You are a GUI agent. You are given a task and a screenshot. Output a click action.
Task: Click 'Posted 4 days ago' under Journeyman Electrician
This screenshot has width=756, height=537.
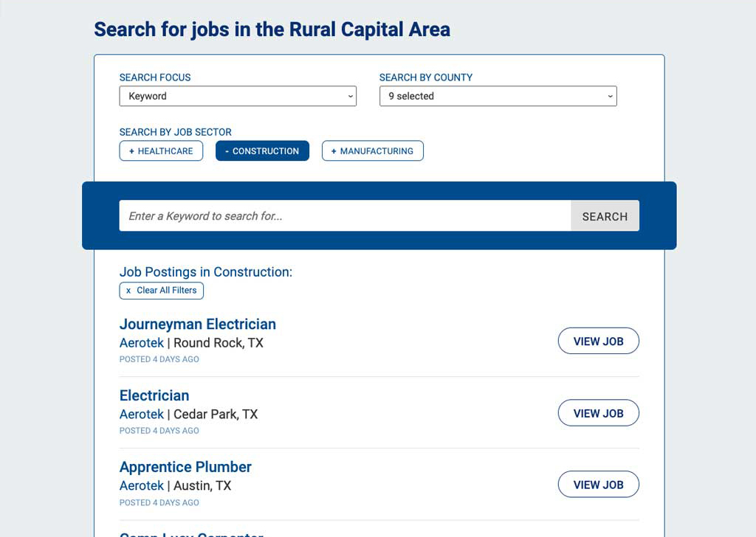(x=159, y=359)
